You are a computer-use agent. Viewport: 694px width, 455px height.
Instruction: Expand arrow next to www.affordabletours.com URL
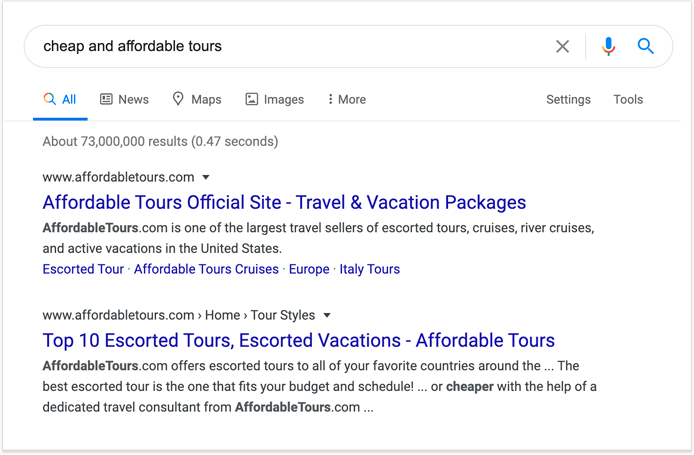coord(206,177)
